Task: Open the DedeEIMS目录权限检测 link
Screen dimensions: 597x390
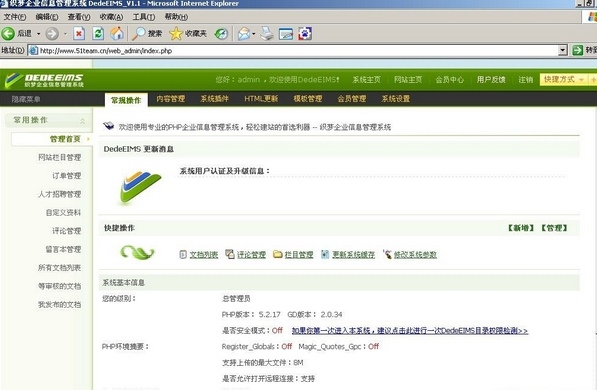Action: (410, 331)
